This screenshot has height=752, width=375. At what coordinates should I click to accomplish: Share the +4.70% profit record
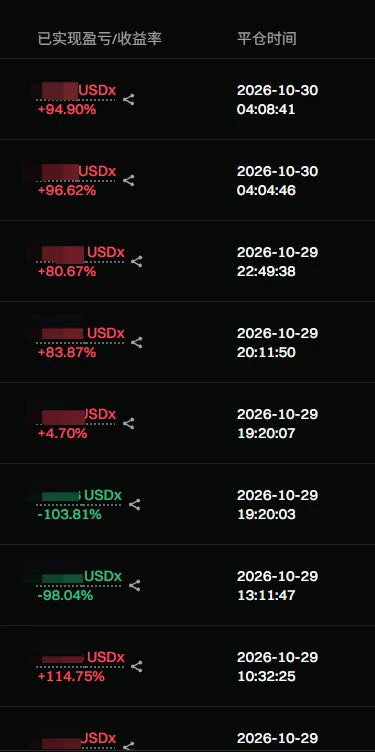point(129,423)
